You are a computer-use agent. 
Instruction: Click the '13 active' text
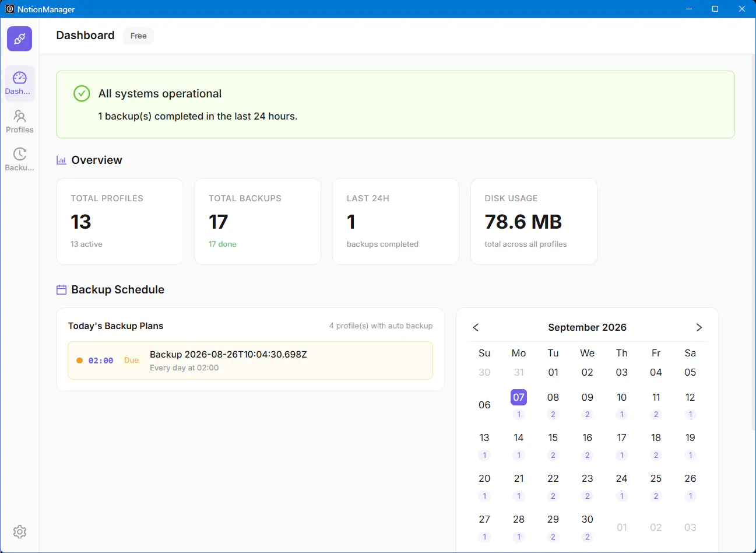[86, 244]
